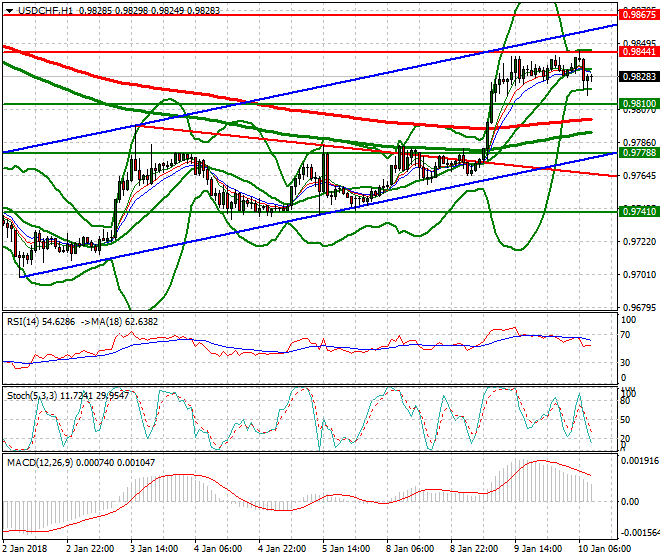Click the green 0.97788 level label
The height and width of the screenshot is (560, 660).
pyautogui.click(x=639, y=153)
